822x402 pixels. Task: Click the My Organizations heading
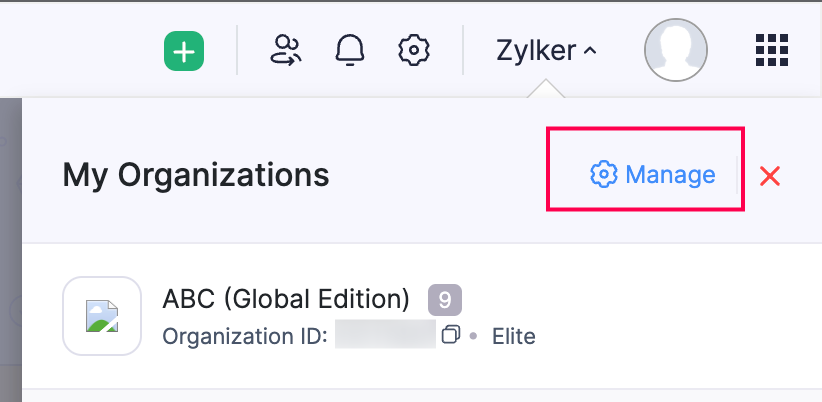195,175
